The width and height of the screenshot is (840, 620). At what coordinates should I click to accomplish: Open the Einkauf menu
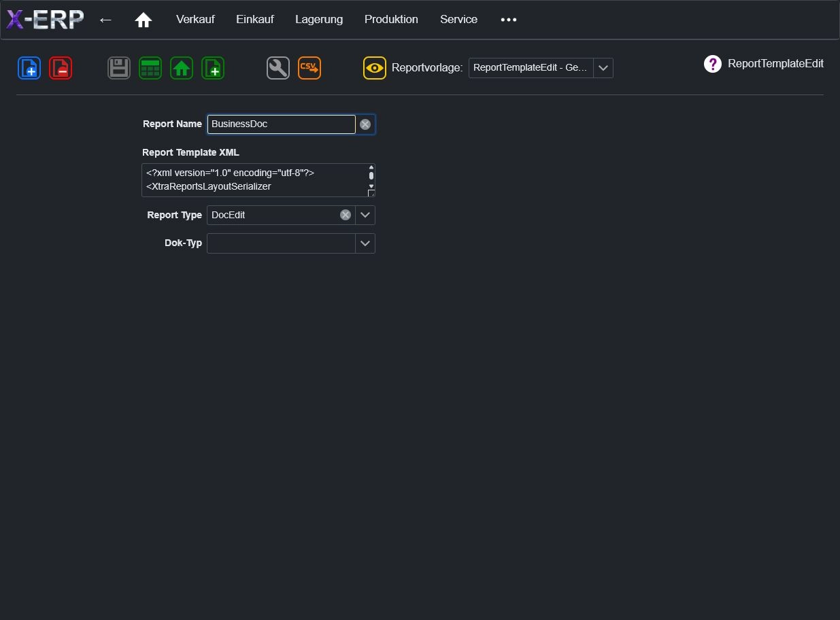click(255, 20)
